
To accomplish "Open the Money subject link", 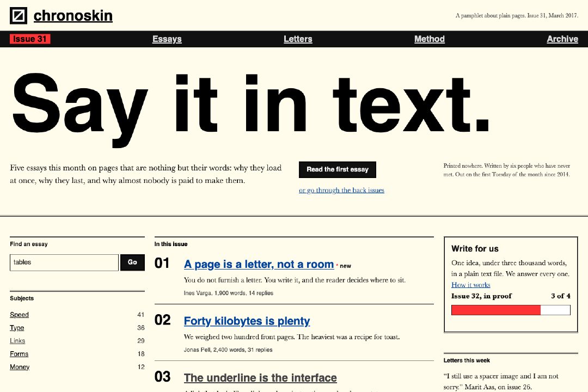I will (x=20, y=367).
